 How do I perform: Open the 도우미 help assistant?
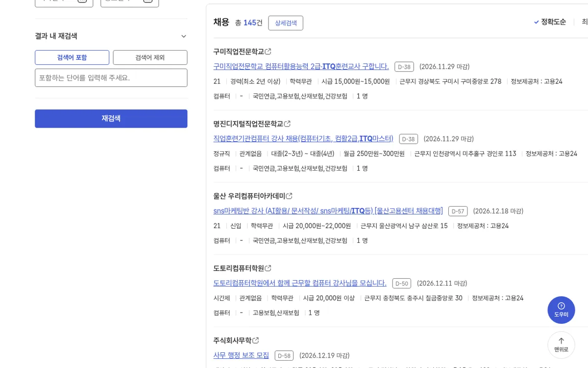point(561,310)
